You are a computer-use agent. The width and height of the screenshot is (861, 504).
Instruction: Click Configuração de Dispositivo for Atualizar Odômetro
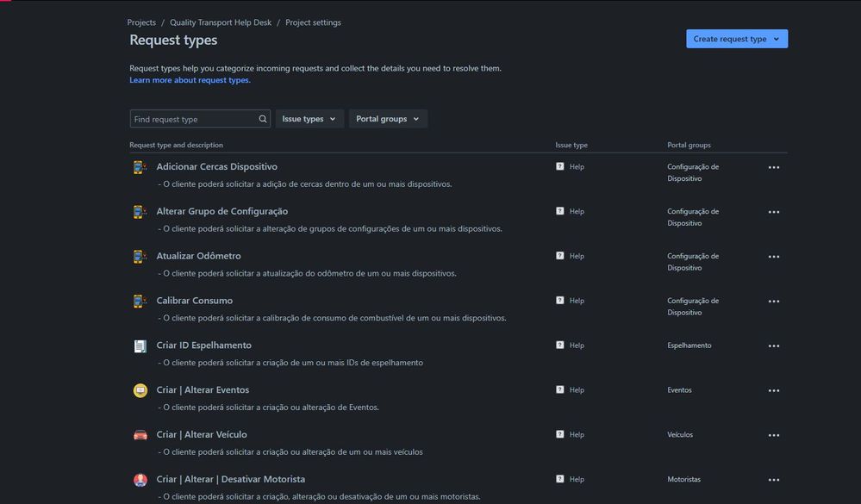[693, 262]
